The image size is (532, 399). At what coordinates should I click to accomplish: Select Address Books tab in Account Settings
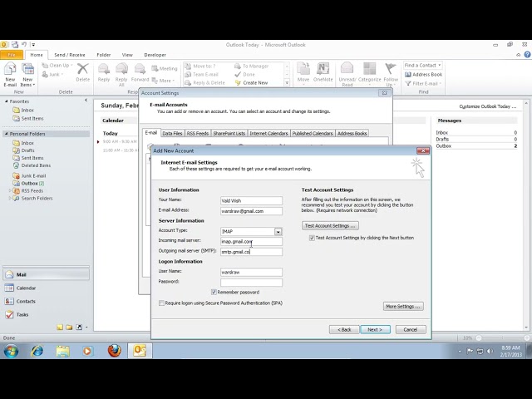tap(352, 133)
